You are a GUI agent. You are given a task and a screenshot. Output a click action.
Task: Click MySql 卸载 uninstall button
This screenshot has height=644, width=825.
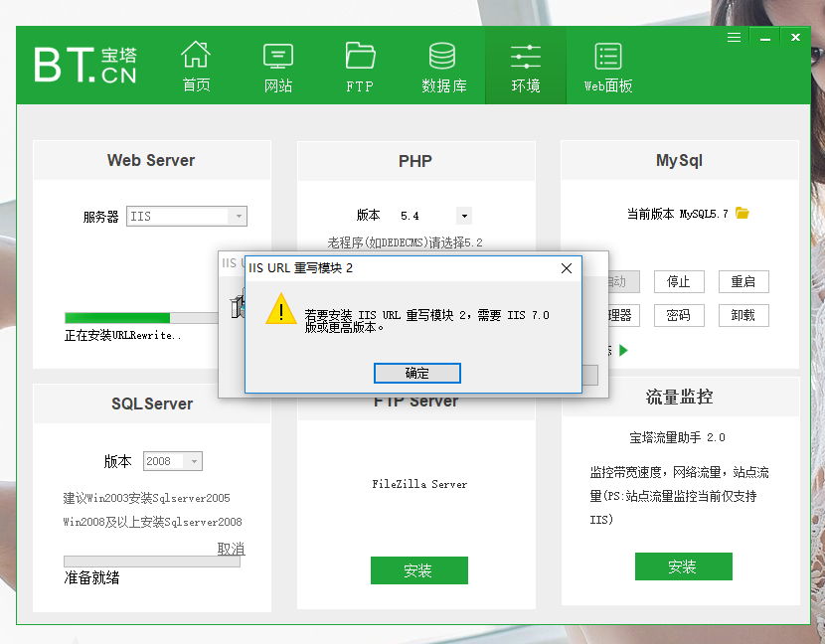coord(743,316)
